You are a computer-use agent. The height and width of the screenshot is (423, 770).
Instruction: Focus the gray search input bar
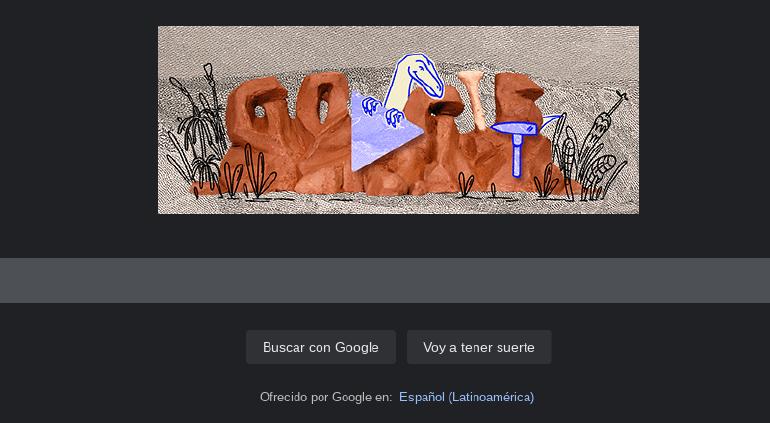[x=385, y=281]
